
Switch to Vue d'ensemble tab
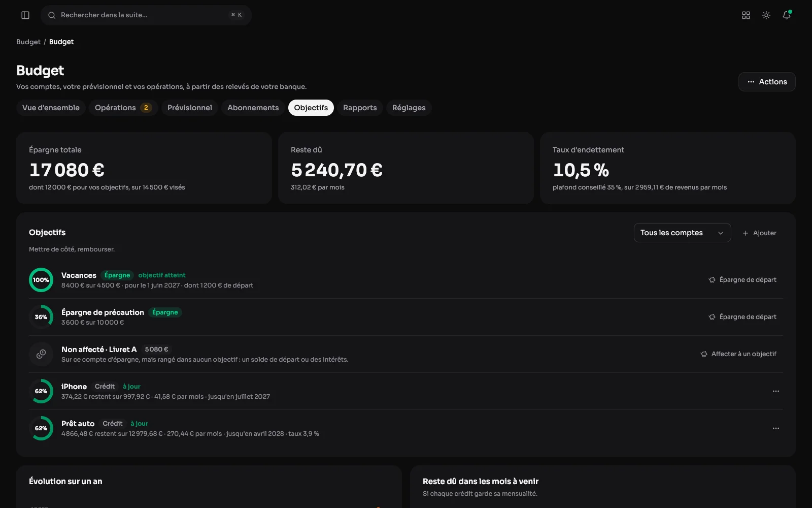tap(51, 108)
